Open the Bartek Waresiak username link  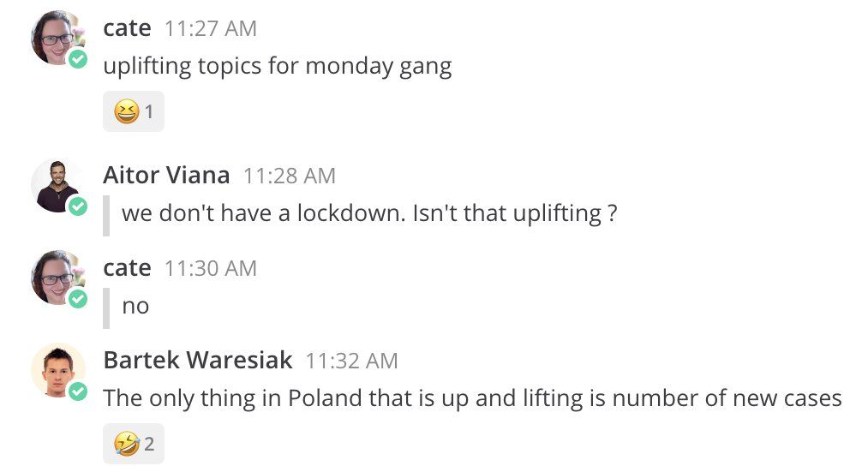click(x=197, y=360)
